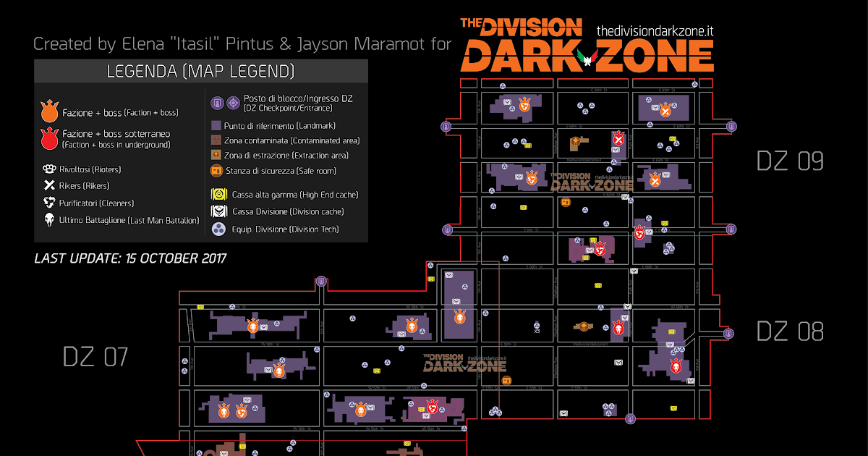The height and width of the screenshot is (456, 868).
Task: Click the orange The Division Dark Zone logo
Action: 587,45
